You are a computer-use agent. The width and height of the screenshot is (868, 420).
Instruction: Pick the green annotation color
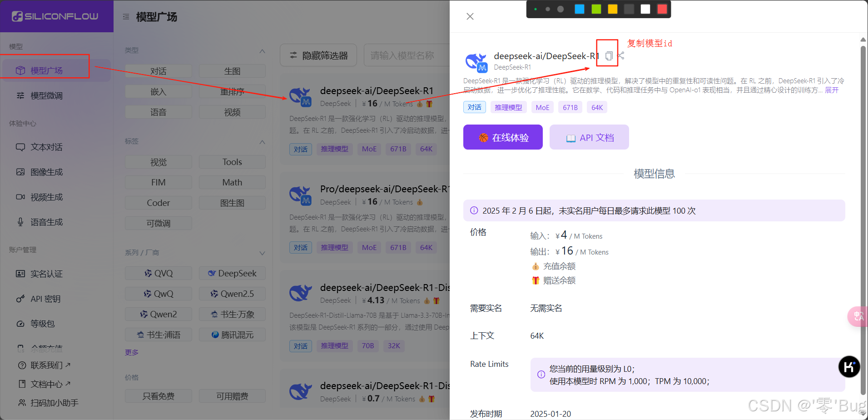coord(596,9)
